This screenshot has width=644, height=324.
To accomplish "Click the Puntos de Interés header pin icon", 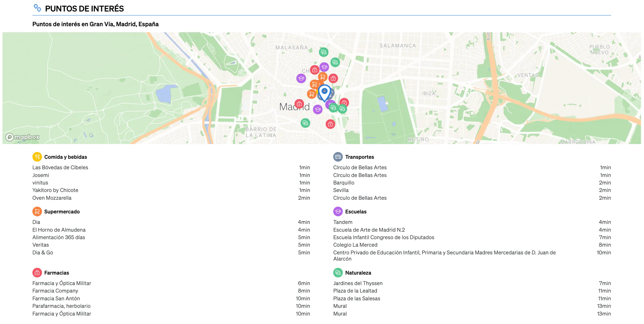I will [x=37, y=8].
